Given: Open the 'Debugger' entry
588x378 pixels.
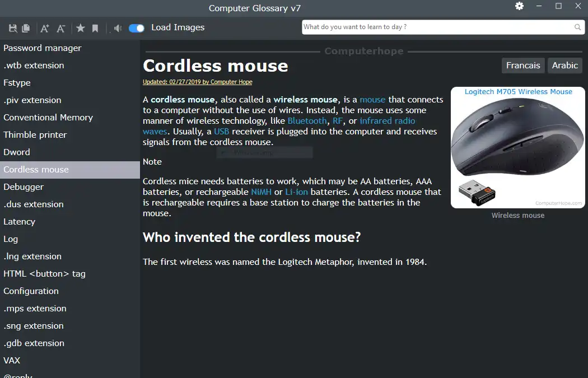Looking at the screenshot, I should click(x=70, y=186).
